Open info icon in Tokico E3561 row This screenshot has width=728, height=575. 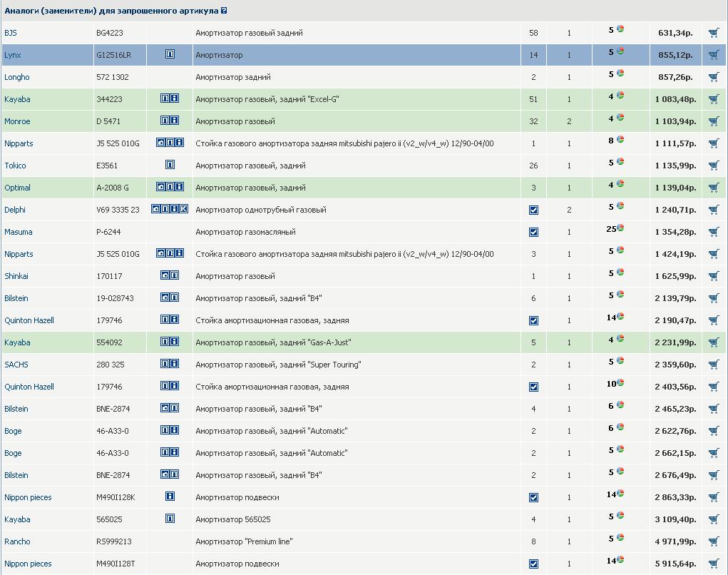click(x=170, y=165)
